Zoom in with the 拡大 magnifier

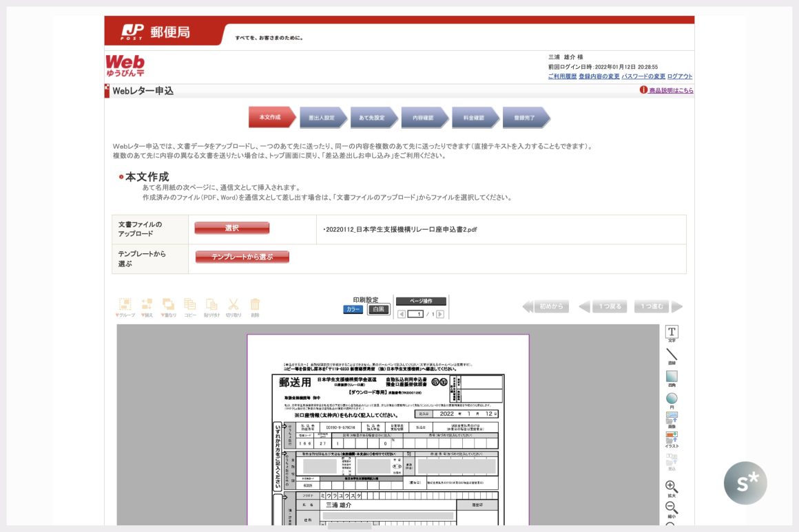(x=671, y=487)
